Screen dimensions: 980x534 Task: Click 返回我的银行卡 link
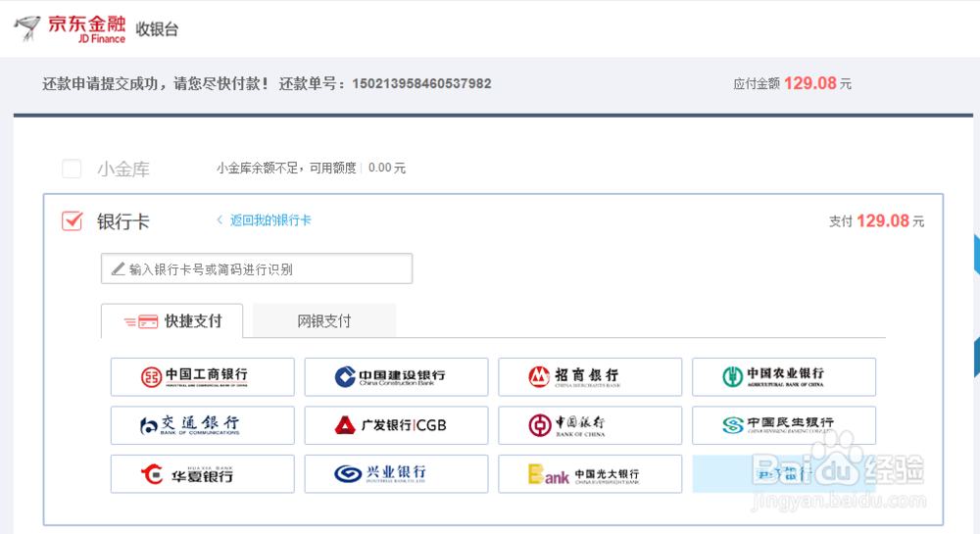click(270, 220)
